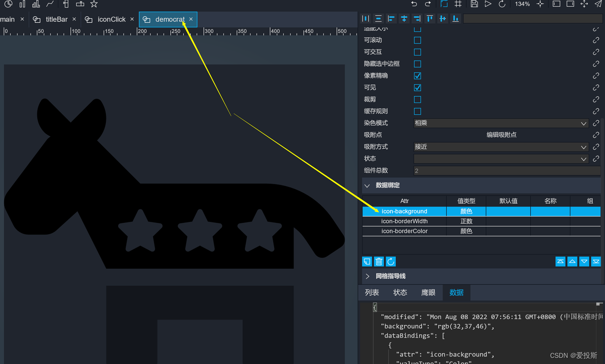Click the add data binding icon

coord(367,262)
